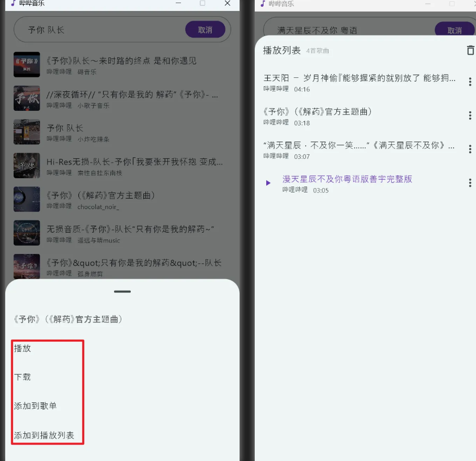Play 王天阳 - 岁月神偷 from playlist
Viewport: 476px width, 461px height.
[359, 78]
